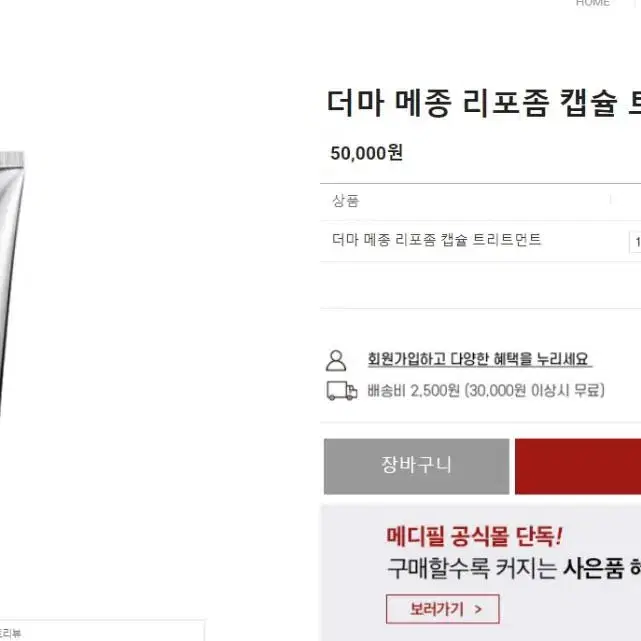Viewport: 641px width, 641px height.
Task: Go to HOME in the breadcrumb
Action: (592, 3)
